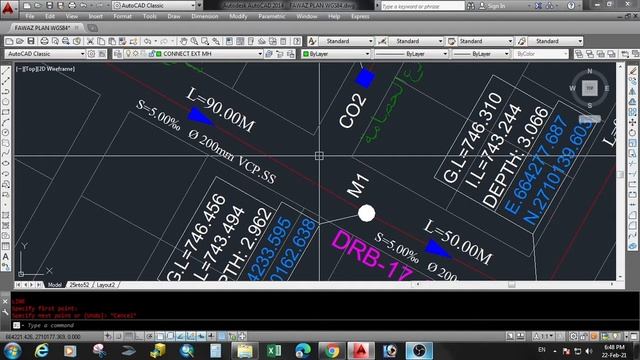This screenshot has height=360, width=640.
Task: Click the horizontal scrollbar thumb below drawing
Action: tap(511, 284)
